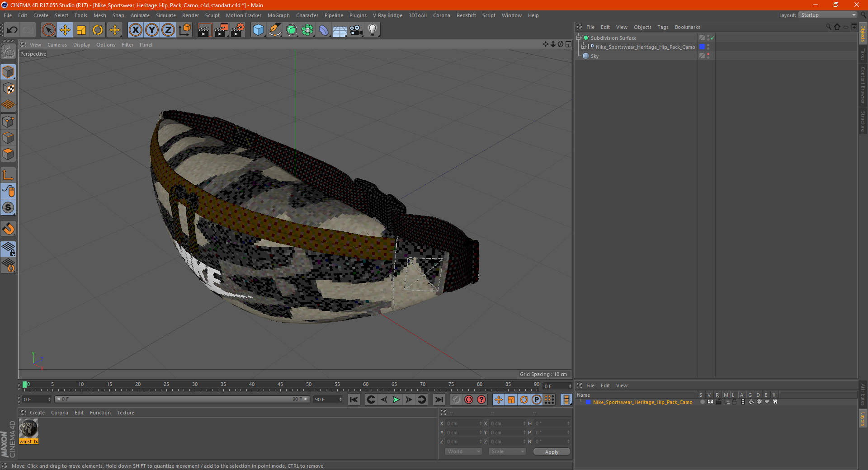
Task: Open the Sculpt menu
Action: pyautogui.click(x=212, y=15)
